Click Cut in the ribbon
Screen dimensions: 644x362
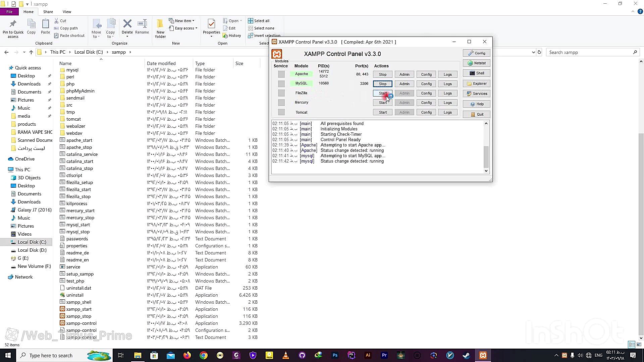(60, 21)
